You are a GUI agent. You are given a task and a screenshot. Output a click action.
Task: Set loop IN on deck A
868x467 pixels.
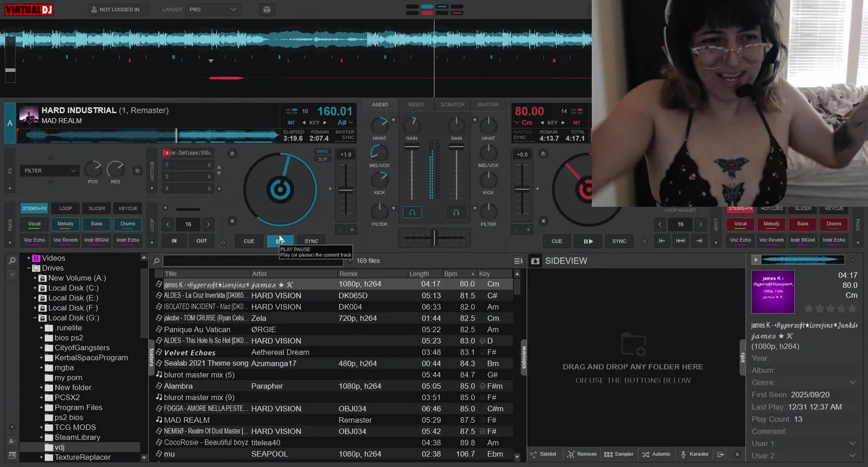point(174,241)
